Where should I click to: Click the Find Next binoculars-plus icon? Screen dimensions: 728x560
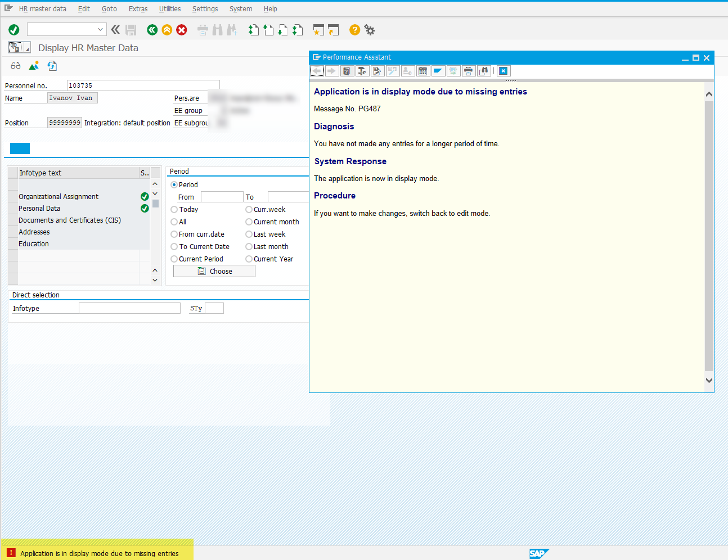tap(232, 30)
